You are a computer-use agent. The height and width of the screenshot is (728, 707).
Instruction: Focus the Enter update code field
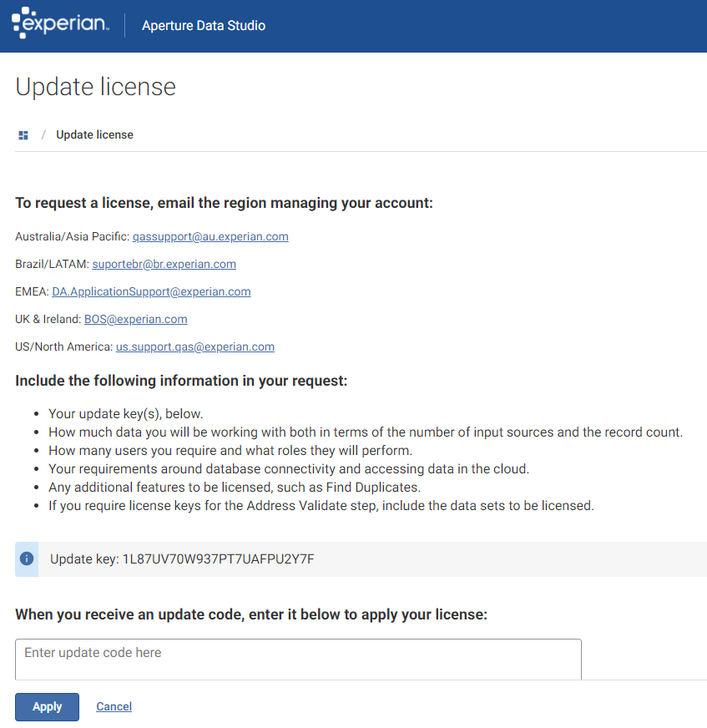tap(298, 658)
